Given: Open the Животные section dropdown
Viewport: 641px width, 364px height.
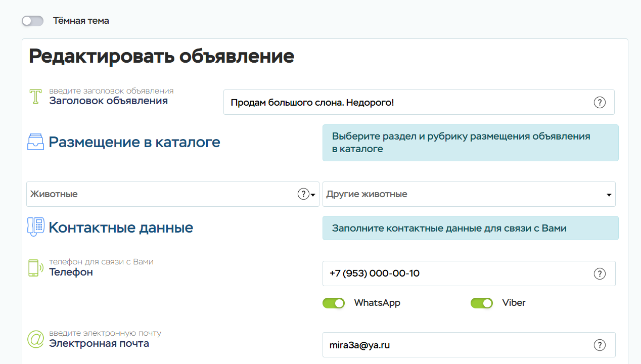Looking at the screenshot, I should pyautogui.click(x=162, y=194).
